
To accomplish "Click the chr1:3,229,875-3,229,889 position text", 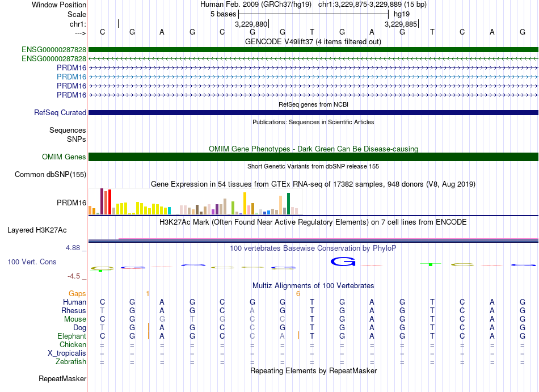I will (372, 5).
